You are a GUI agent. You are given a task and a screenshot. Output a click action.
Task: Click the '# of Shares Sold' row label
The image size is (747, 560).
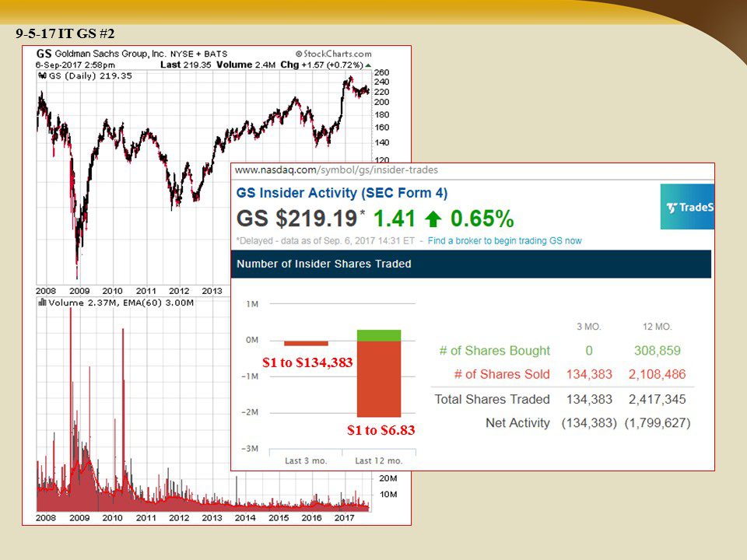coord(502,374)
